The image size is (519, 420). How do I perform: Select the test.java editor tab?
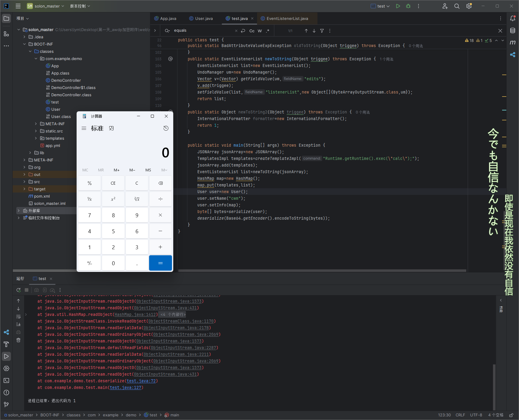click(x=240, y=18)
